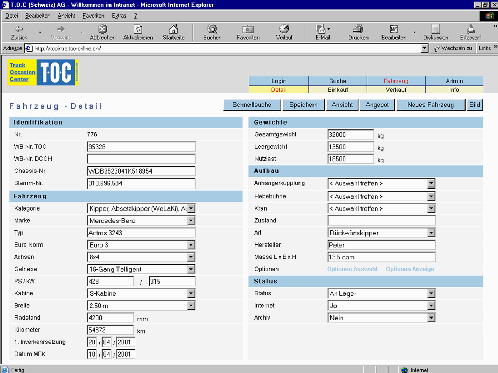Expand the Achsen dropdown

191,257
